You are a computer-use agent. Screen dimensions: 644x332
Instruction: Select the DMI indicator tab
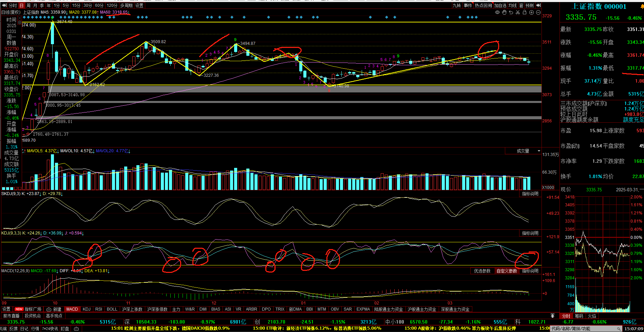[203, 309]
